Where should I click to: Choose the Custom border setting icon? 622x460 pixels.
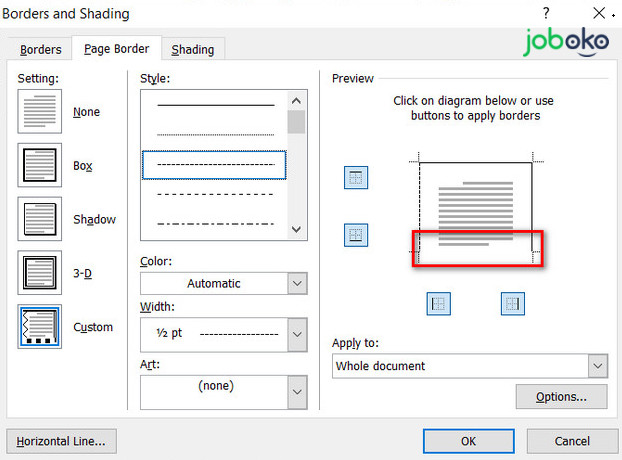click(x=40, y=327)
